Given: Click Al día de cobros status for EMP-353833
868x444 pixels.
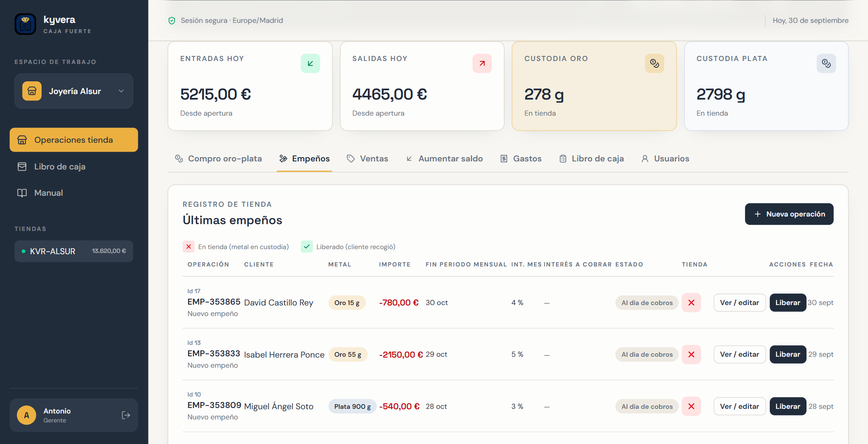Looking at the screenshot, I should (647, 354).
